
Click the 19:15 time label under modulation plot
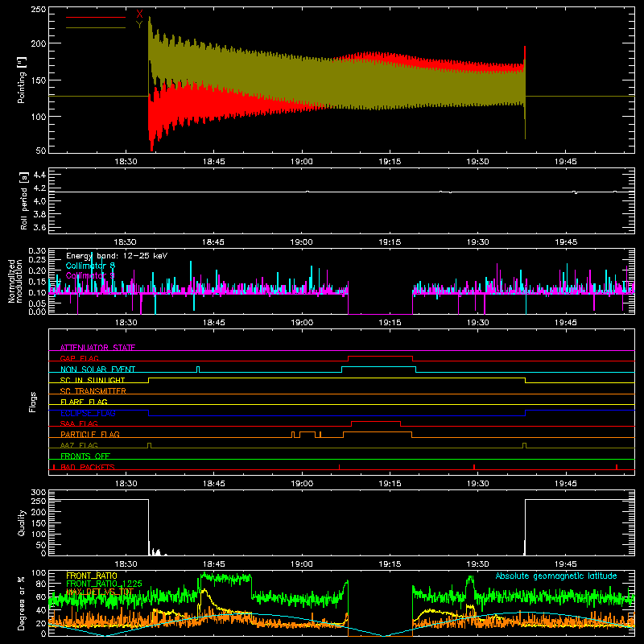coord(390,323)
